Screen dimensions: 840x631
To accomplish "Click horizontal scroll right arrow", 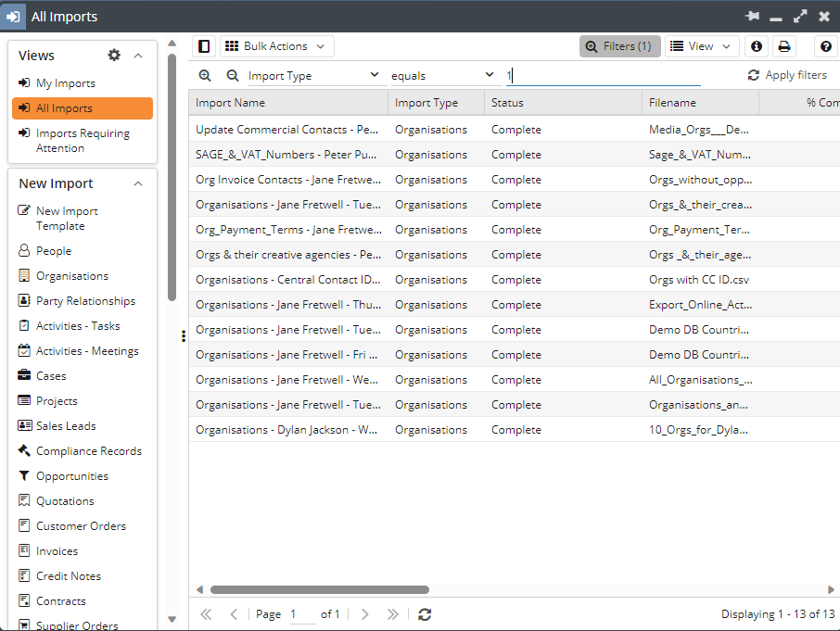I will pos(831,589).
